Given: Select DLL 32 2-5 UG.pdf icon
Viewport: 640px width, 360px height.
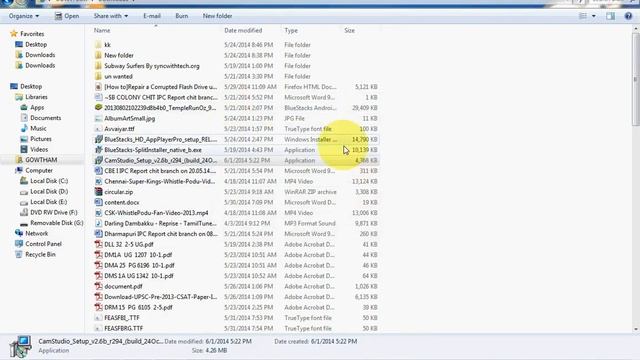Looking at the screenshot, I should pos(98,244).
